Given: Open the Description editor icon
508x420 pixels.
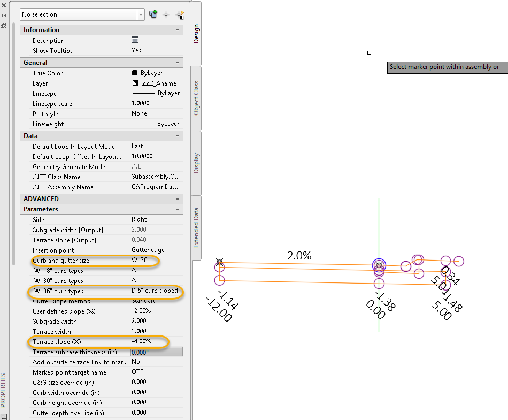Looking at the screenshot, I should (x=135, y=40).
